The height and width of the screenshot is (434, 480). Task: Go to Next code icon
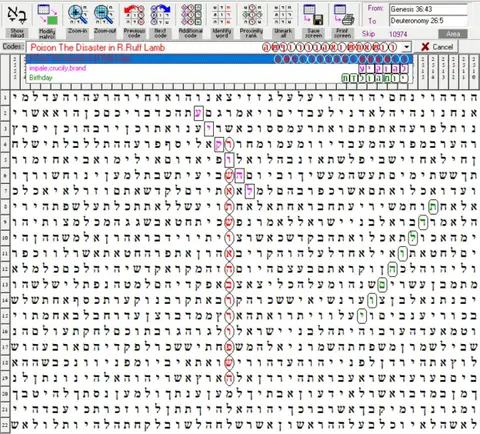click(160, 14)
